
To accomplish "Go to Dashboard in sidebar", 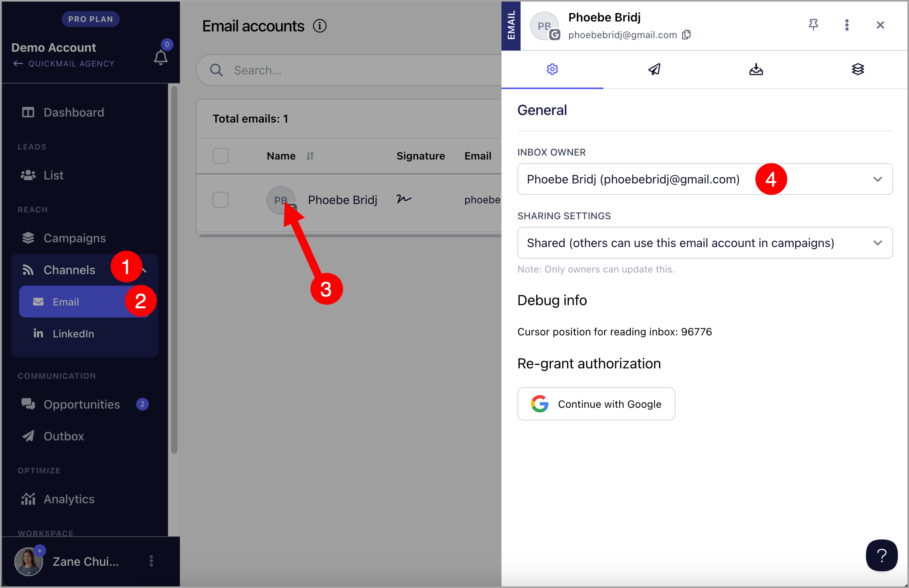I will coord(74,112).
